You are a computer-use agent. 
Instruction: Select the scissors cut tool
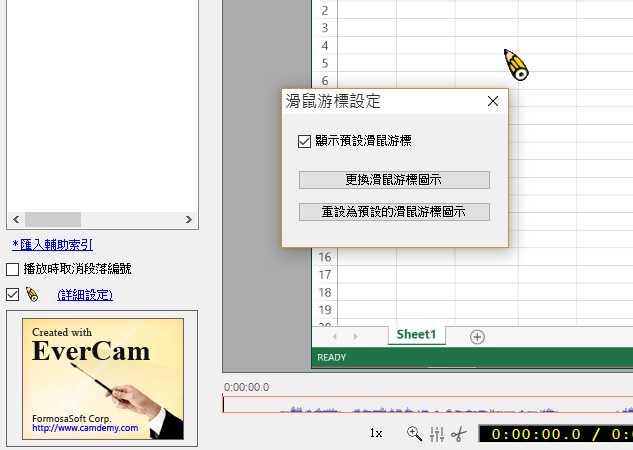click(x=458, y=434)
